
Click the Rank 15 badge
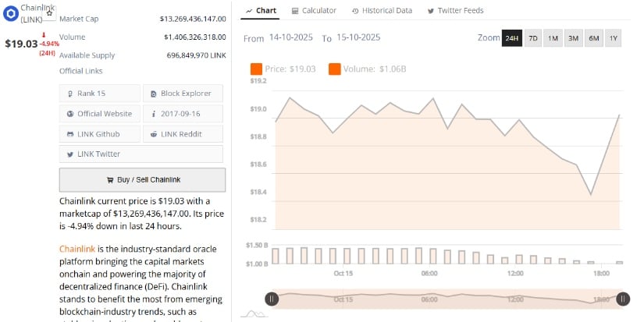point(100,94)
